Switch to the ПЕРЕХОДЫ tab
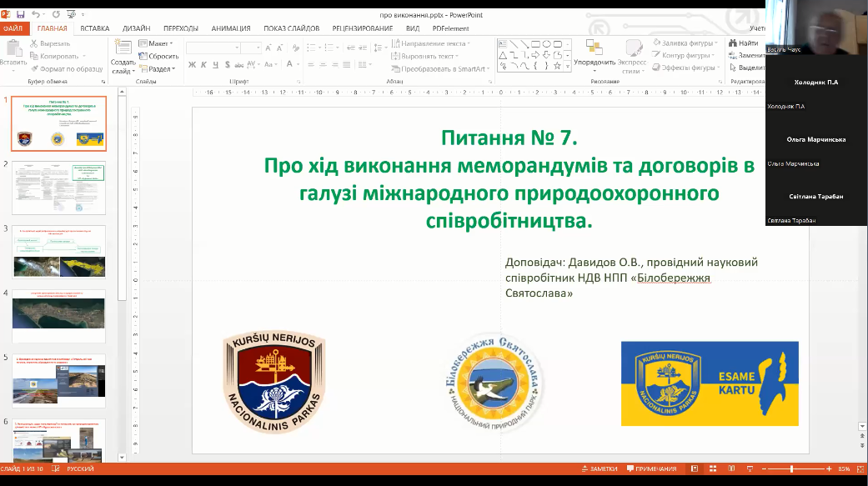868x486 pixels. (180, 28)
